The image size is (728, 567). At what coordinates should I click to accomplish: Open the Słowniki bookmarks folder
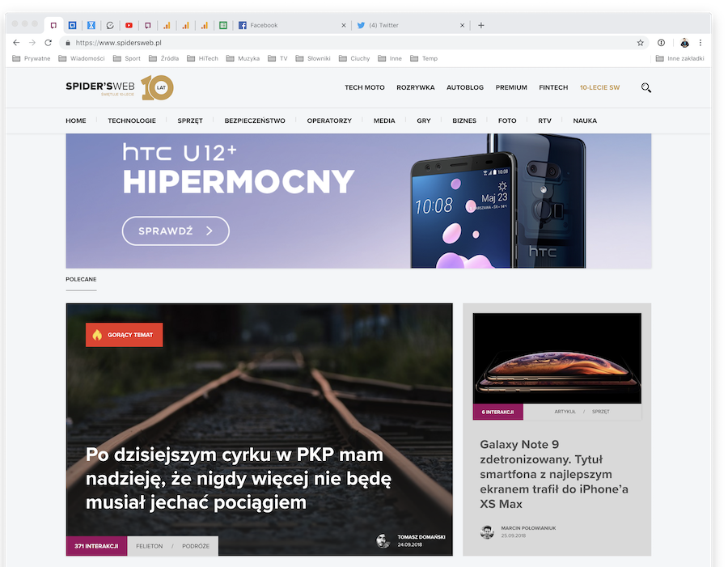click(313, 58)
